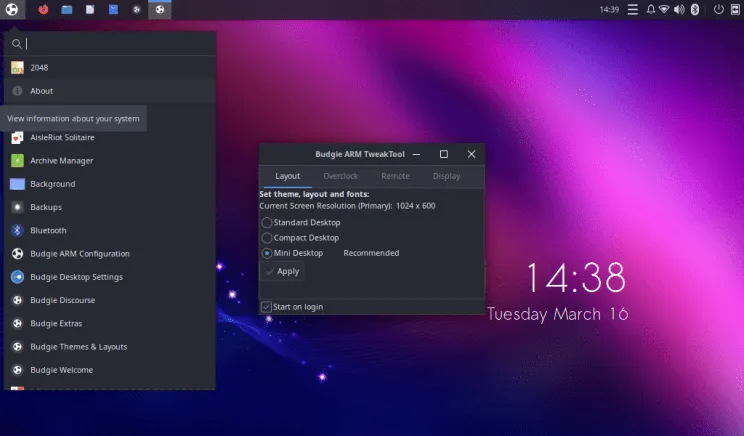Open Budgie Desktop Settings from menu

tap(76, 277)
